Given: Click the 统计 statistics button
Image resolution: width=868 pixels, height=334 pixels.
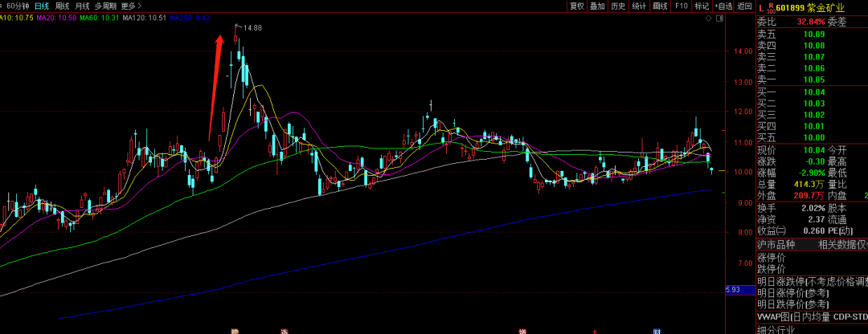Looking at the screenshot, I should [x=639, y=6].
